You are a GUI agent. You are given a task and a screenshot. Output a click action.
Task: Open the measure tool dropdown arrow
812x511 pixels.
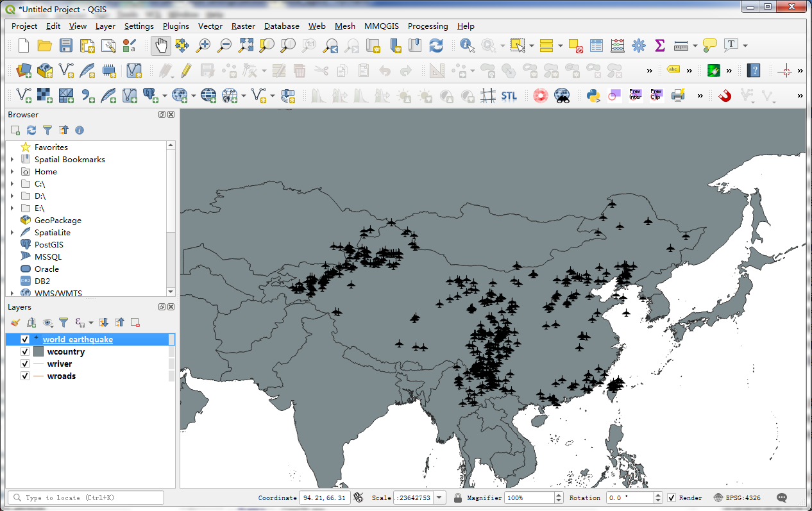pos(695,46)
